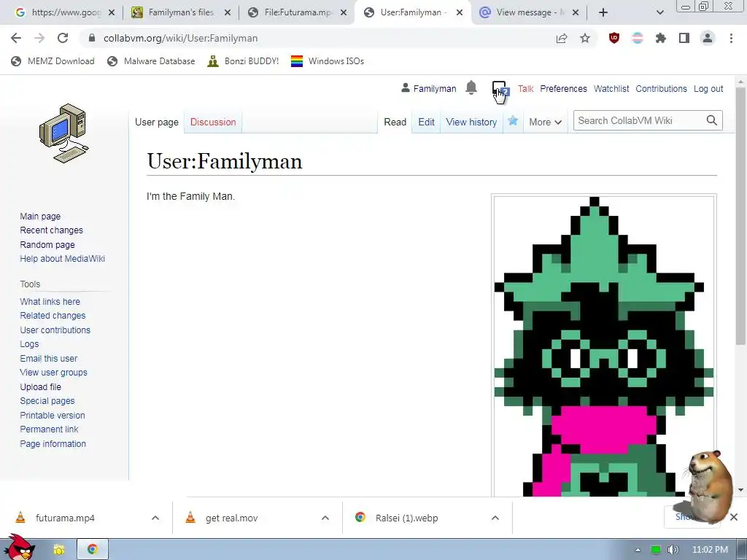Open uBlock Origin extension icon
Screen dimensions: 747x560
click(614, 38)
